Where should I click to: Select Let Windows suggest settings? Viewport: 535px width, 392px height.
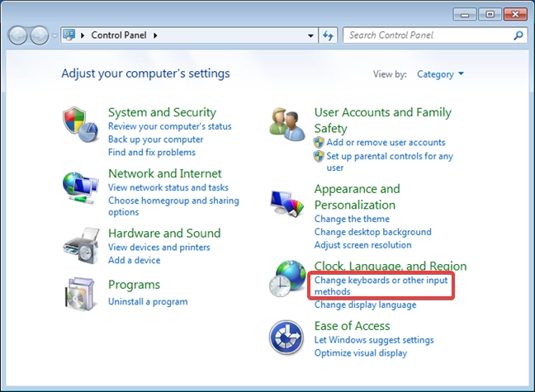click(374, 340)
